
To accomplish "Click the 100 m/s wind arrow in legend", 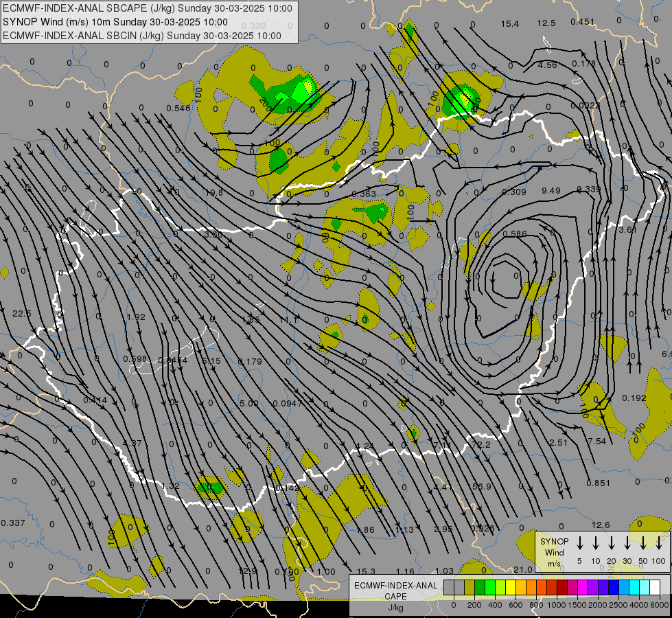I will (x=659, y=543).
